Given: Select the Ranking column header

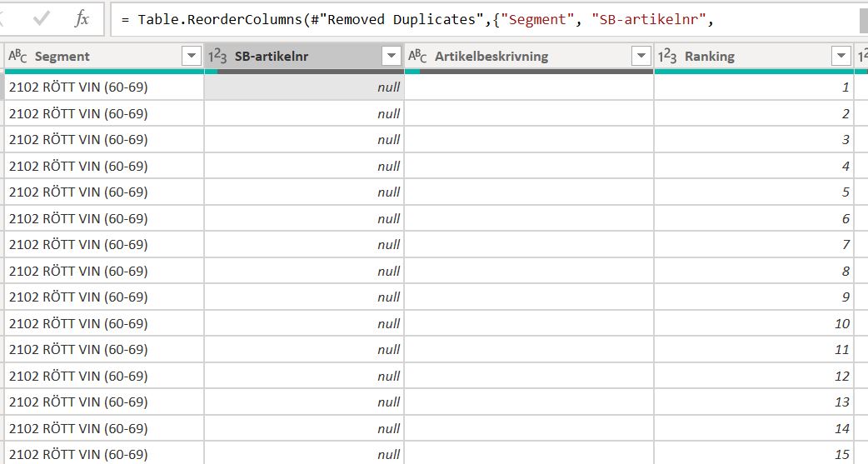Looking at the screenshot, I should pos(754,56).
